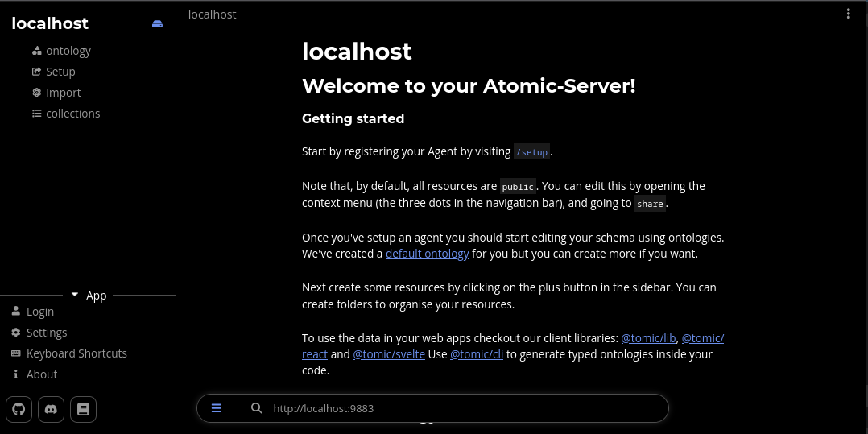Image resolution: width=868 pixels, height=434 pixels.
Task: Open collections in the sidebar
Action: tap(72, 114)
